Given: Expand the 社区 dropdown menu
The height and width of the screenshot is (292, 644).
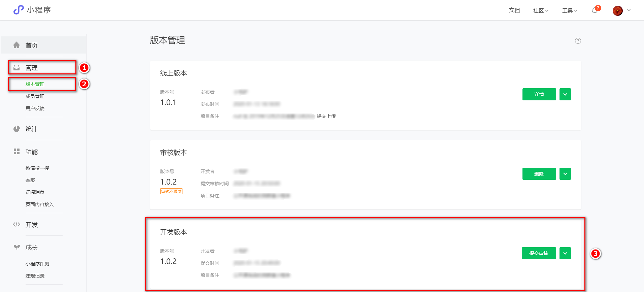Looking at the screenshot, I should click(541, 10).
